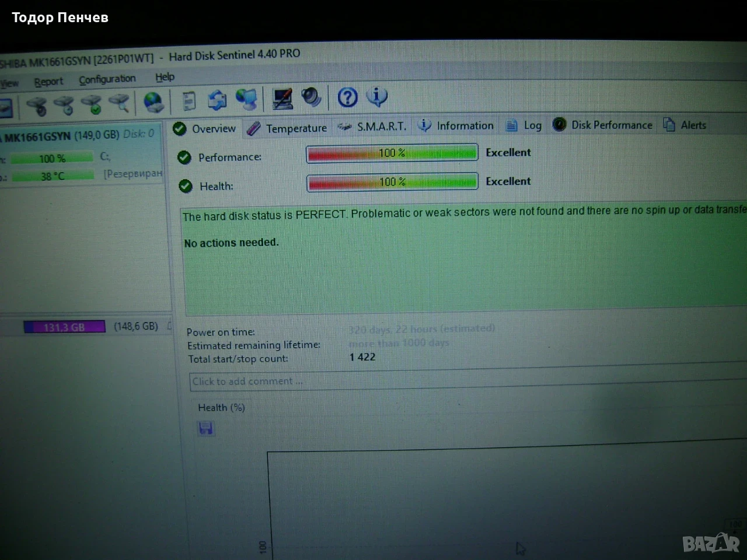Click the 38 °C temperature bar in left panel
Viewport: 747px width, 560px height.
(x=53, y=176)
